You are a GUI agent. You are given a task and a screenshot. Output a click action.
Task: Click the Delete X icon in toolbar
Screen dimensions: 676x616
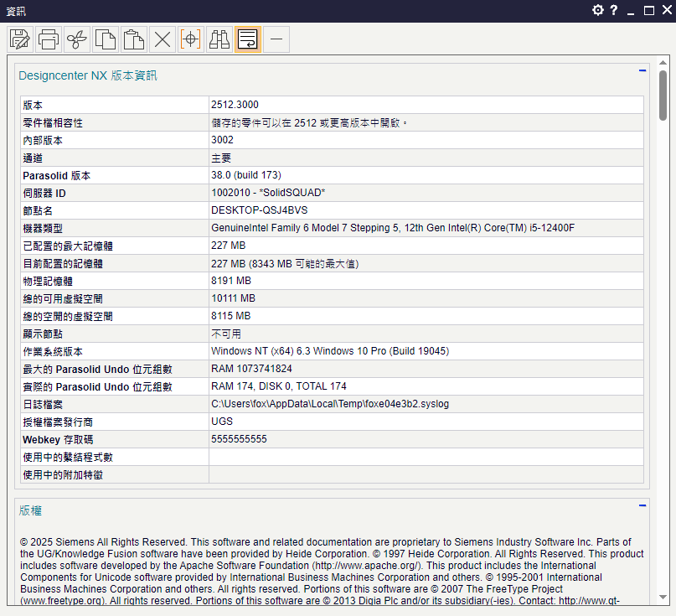coord(163,39)
